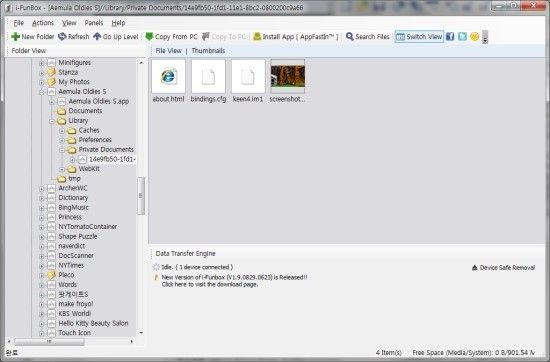Click the horizontal scrollbar thumb under tree
This screenshot has height=362, width=550.
[x=49, y=341]
